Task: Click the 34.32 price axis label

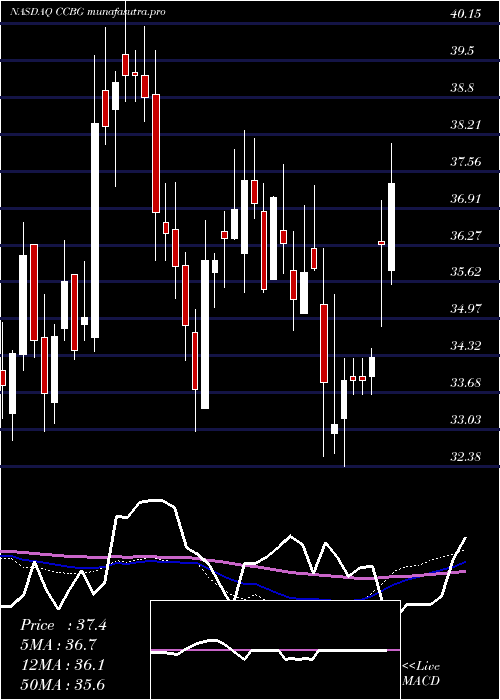Action: pyautogui.click(x=465, y=346)
